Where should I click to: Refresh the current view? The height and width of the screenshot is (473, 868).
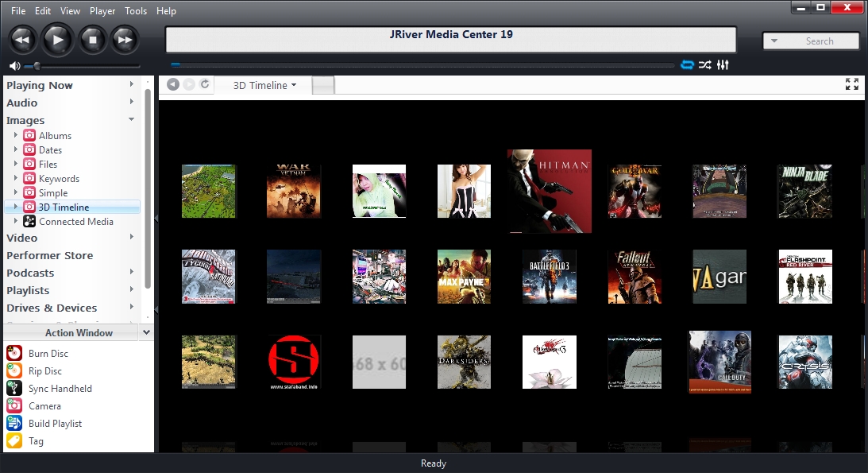[x=205, y=84]
